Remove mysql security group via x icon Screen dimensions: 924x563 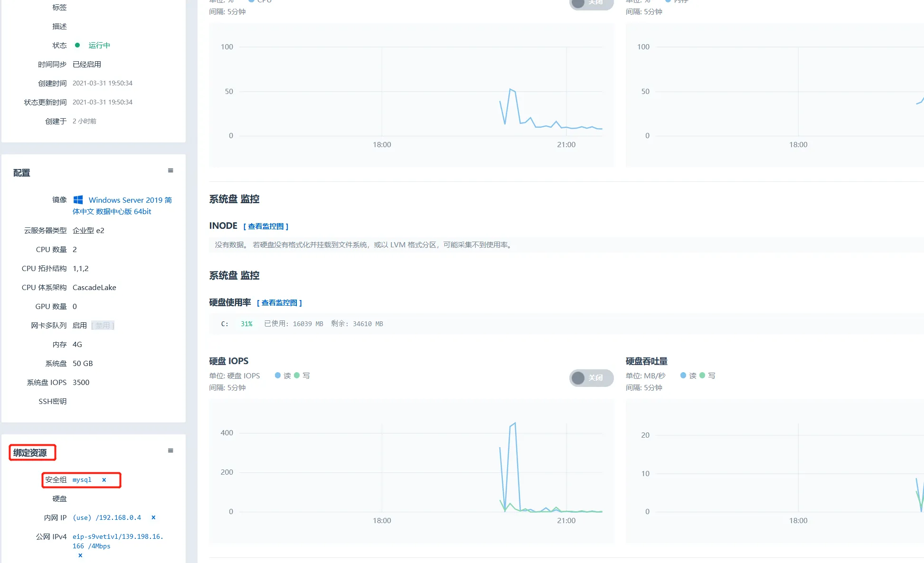(x=104, y=480)
